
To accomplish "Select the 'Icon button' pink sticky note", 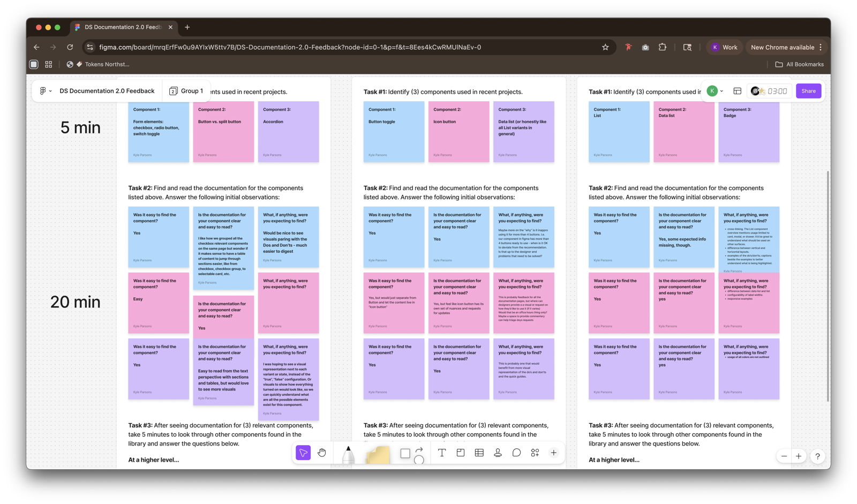I will click(458, 132).
